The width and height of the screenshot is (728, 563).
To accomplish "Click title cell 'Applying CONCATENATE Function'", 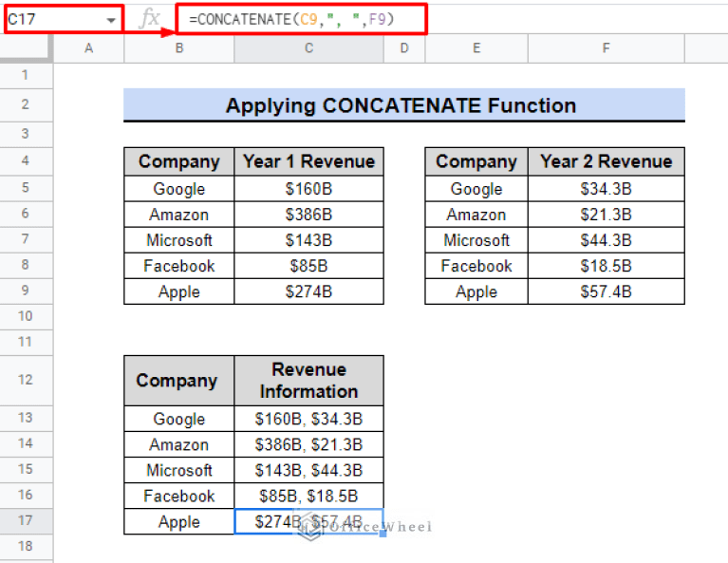I will coord(404,105).
